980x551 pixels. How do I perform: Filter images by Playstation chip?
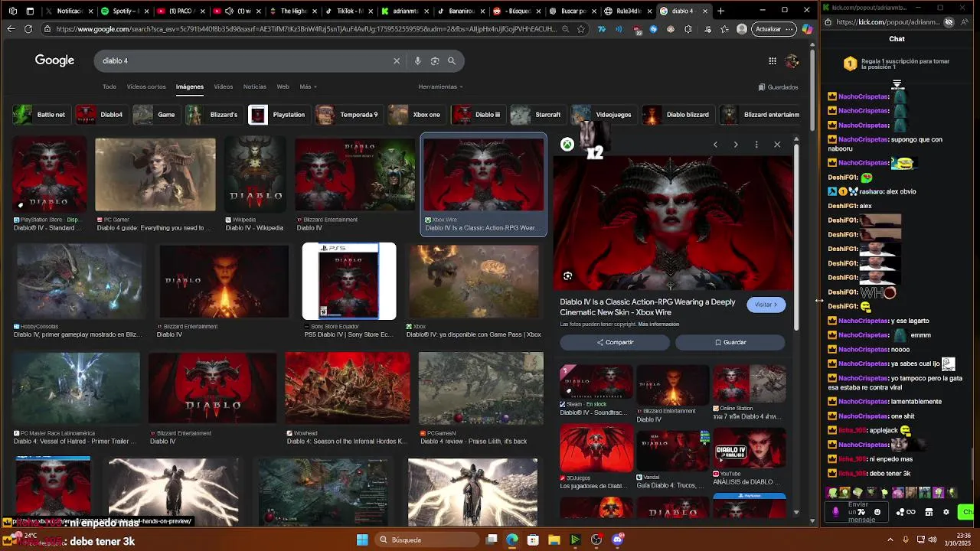point(278,115)
